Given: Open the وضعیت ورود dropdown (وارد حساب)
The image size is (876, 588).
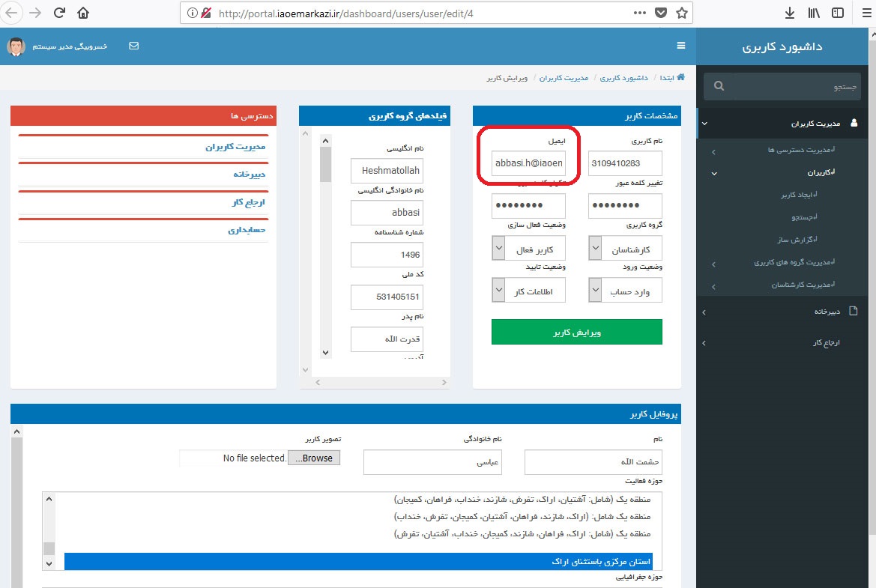Looking at the screenshot, I should tap(625, 291).
